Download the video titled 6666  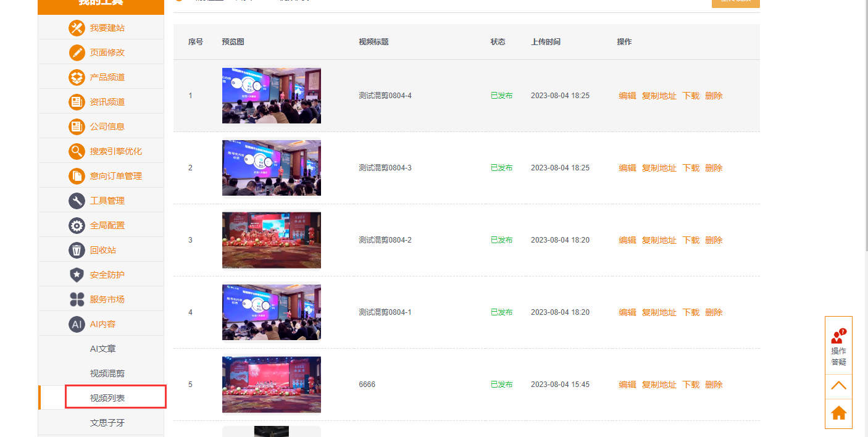coord(691,385)
